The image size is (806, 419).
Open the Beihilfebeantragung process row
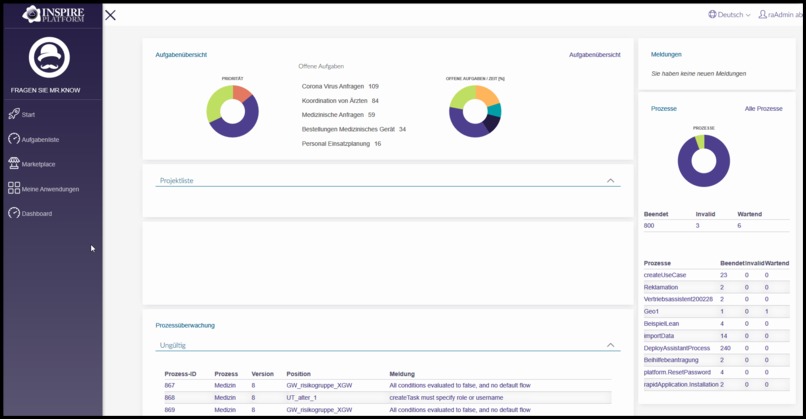click(716, 360)
